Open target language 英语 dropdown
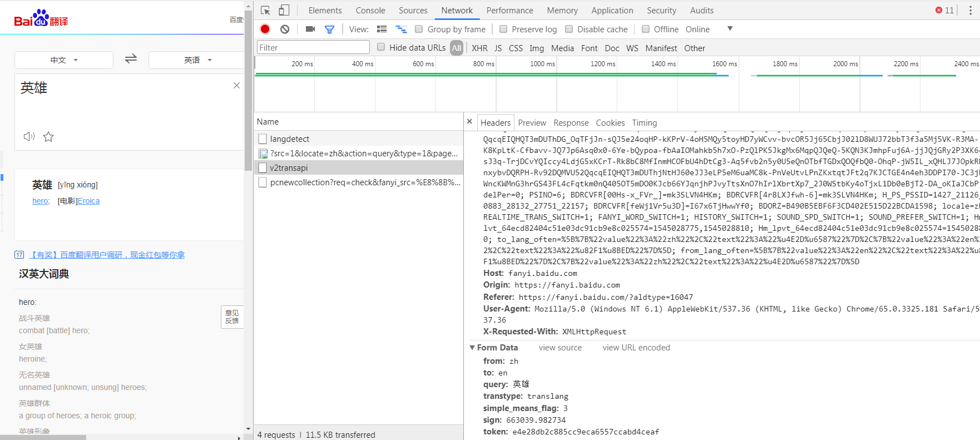Image resolution: width=980 pixels, height=440 pixels. click(x=196, y=60)
